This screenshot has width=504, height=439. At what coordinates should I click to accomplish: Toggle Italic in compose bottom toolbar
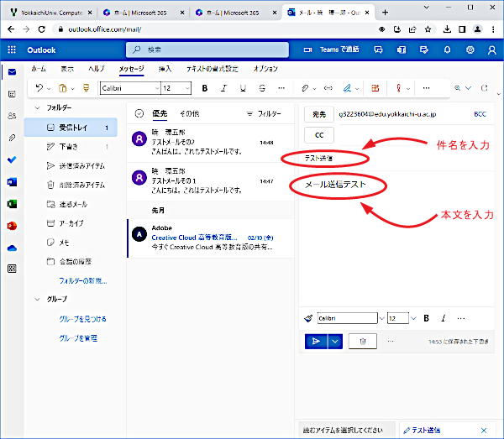(444, 318)
